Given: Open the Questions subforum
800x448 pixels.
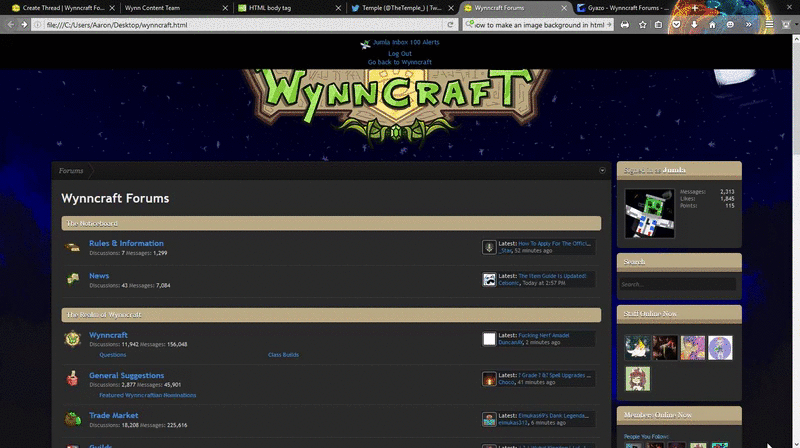Looking at the screenshot, I should point(113,355).
